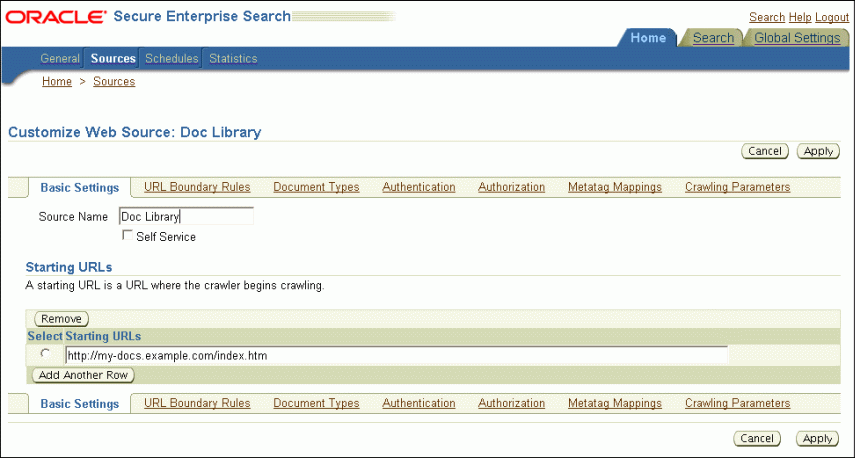Click the top Apply button

tap(818, 151)
